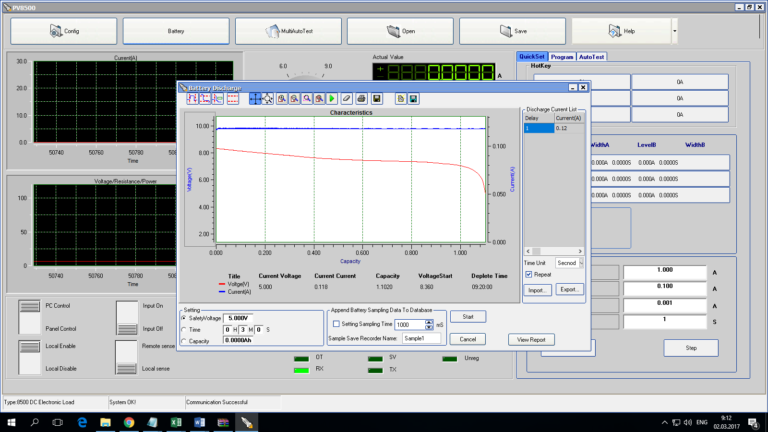Click the sampling time 1000 field

(410, 324)
